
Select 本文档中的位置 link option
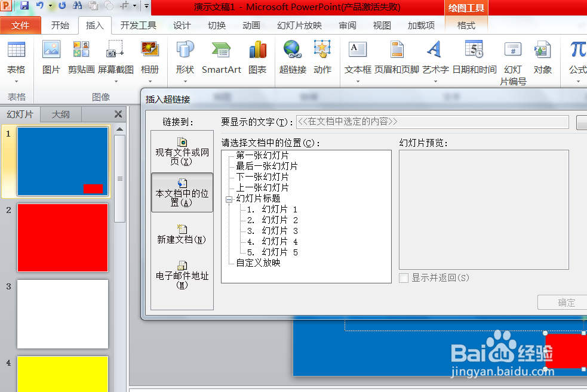pos(182,192)
